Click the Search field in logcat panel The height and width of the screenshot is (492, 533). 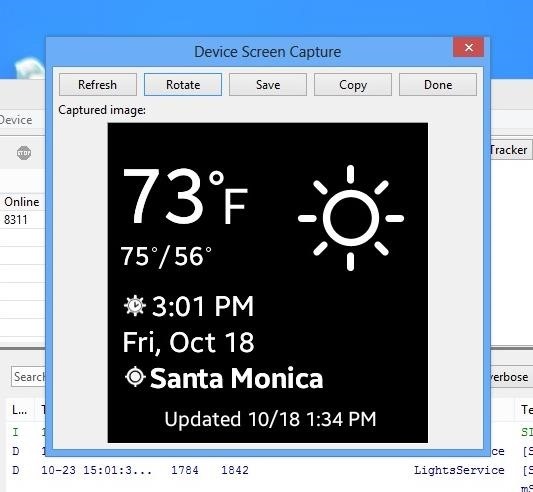(x=28, y=377)
